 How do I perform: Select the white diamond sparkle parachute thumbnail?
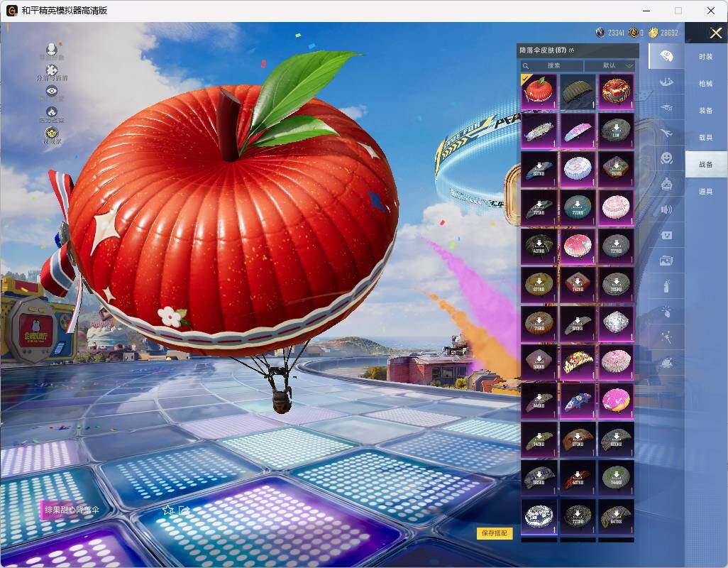coord(616,323)
